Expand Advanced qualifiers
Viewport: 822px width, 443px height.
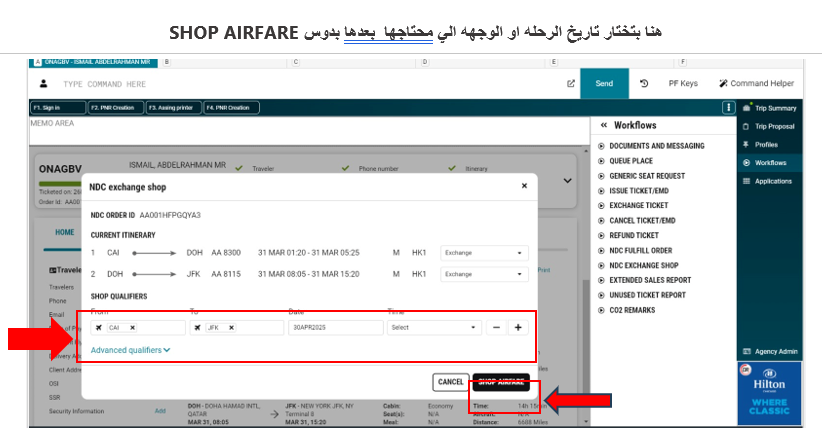(131, 350)
